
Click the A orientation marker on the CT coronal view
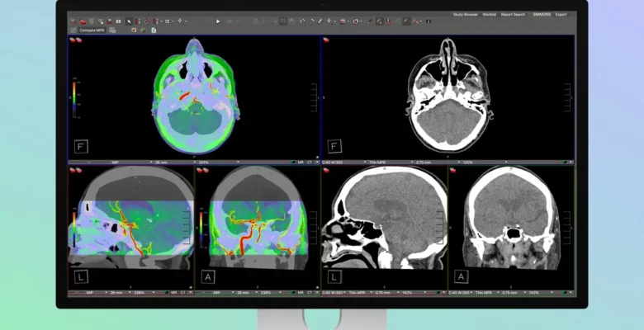click(x=462, y=276)
